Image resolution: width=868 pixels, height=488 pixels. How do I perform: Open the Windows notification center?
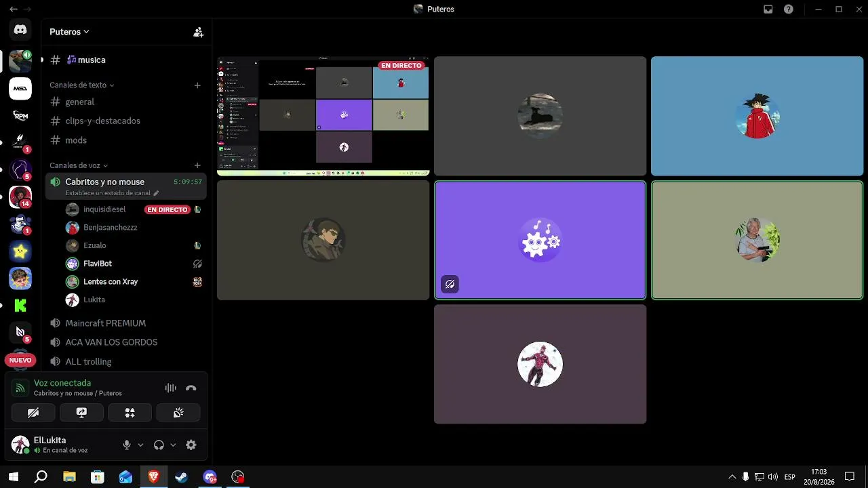click(849, 476)
